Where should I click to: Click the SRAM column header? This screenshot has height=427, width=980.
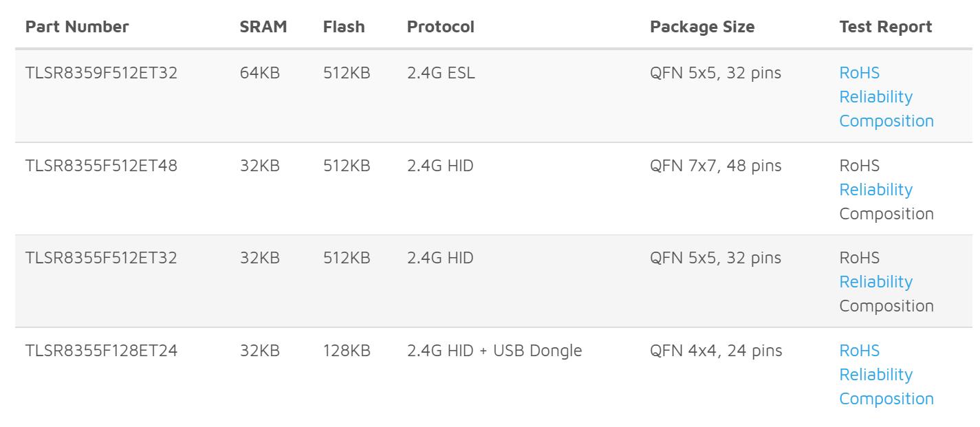click(x=263, y=27)
